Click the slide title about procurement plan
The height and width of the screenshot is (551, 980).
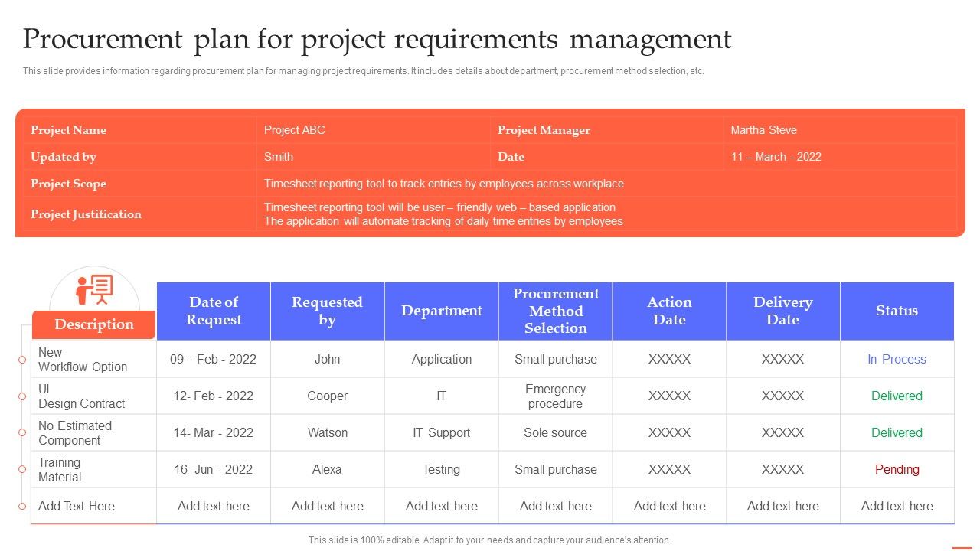(377, 39)
